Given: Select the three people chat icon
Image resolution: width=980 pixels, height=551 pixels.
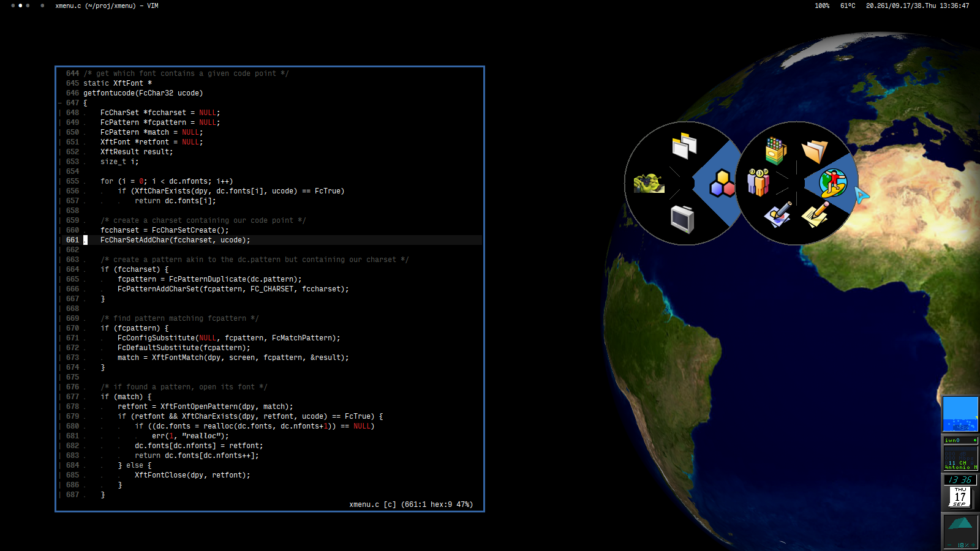Looking at the screenshot, I should click(758, 182).
